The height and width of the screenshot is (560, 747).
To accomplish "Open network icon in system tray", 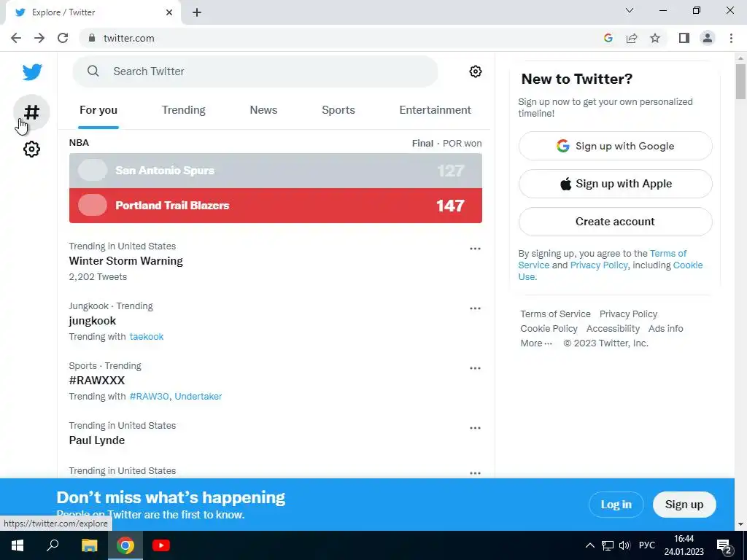I will pyautogui.click(x=608, y=545).
